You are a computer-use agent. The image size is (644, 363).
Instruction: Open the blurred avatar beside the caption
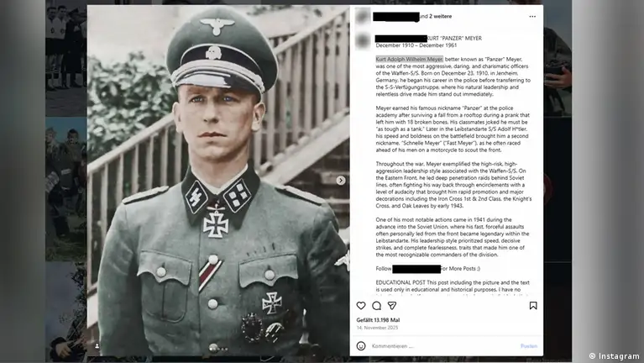[363, 41]
